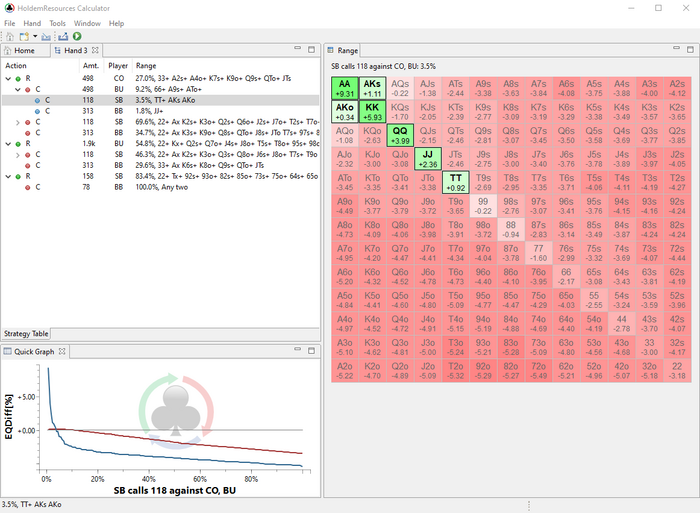The height and width of the screenshot is (513, 700).
Task: Close the Hand 3 tab
Action: (95, 50)
